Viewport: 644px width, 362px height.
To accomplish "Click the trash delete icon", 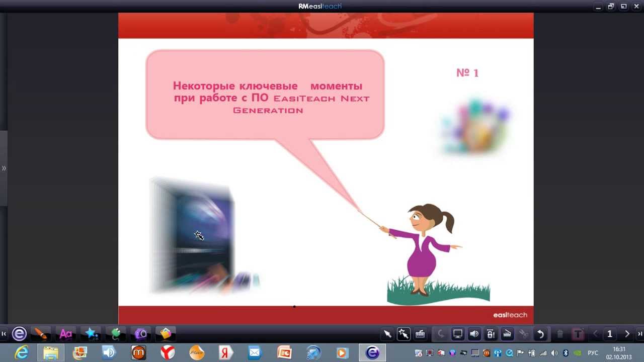I will tap(560, 334).
